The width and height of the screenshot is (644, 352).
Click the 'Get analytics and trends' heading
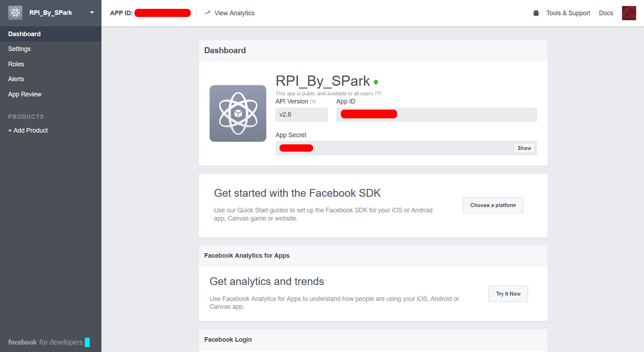[x=267, y=281]
